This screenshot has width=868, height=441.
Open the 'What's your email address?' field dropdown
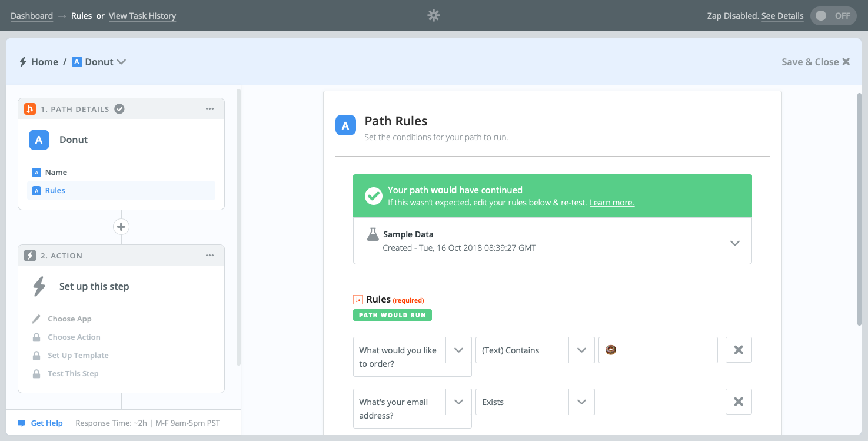(x=459, y=402)
